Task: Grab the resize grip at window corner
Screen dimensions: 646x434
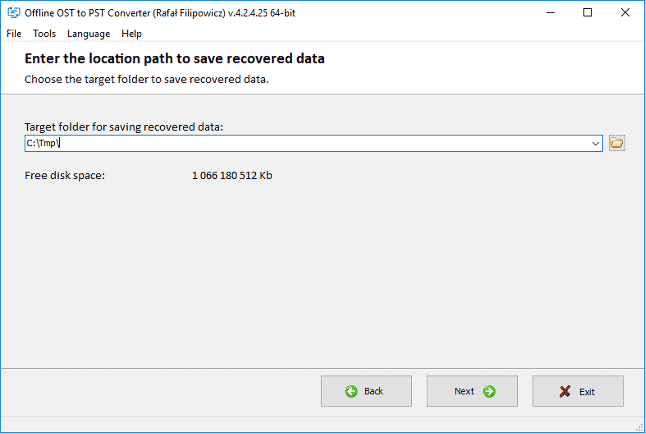Action: pyautogui.click(x=639, y=427)
